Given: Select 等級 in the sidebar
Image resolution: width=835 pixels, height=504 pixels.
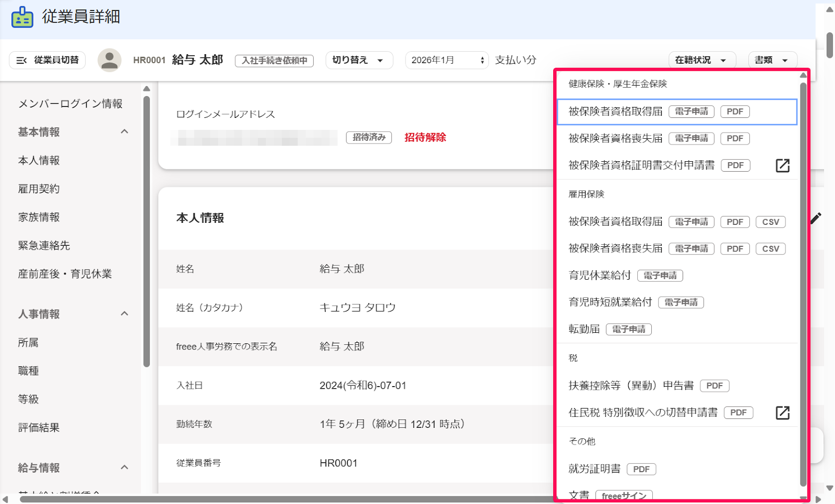Looking at the screenshot, I should (x=29, y=399).
